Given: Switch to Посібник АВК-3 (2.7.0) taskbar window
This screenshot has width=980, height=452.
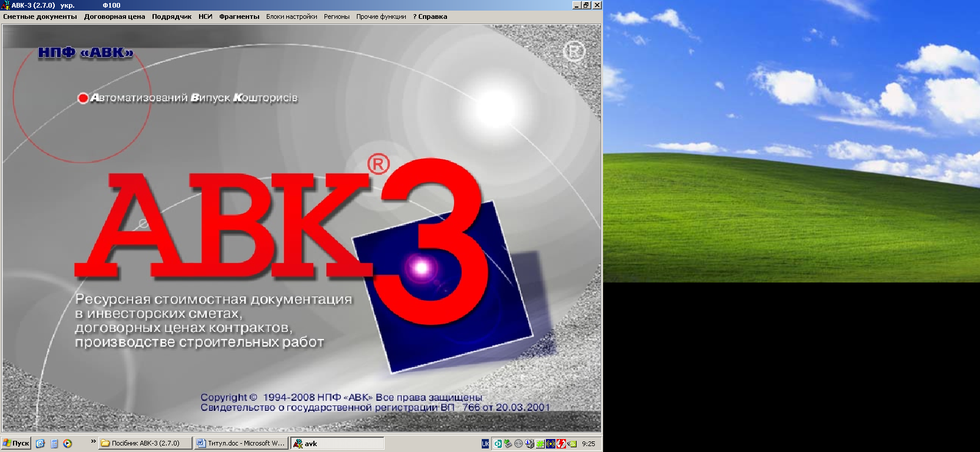Looking at the screenshot, I should click(145, 443).
